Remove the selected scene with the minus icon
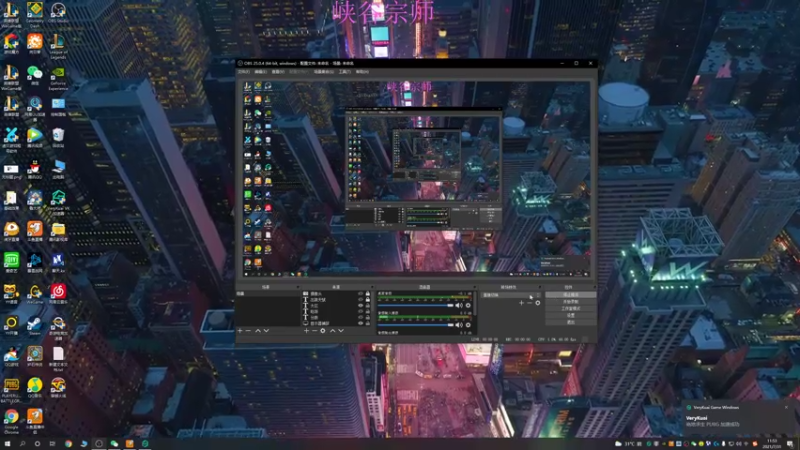 point(248,331)
